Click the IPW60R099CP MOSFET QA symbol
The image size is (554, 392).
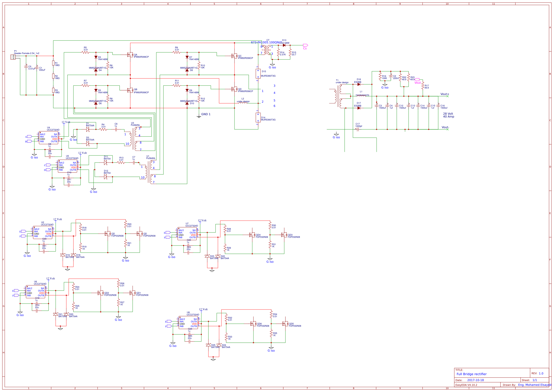tap(130, 55)
